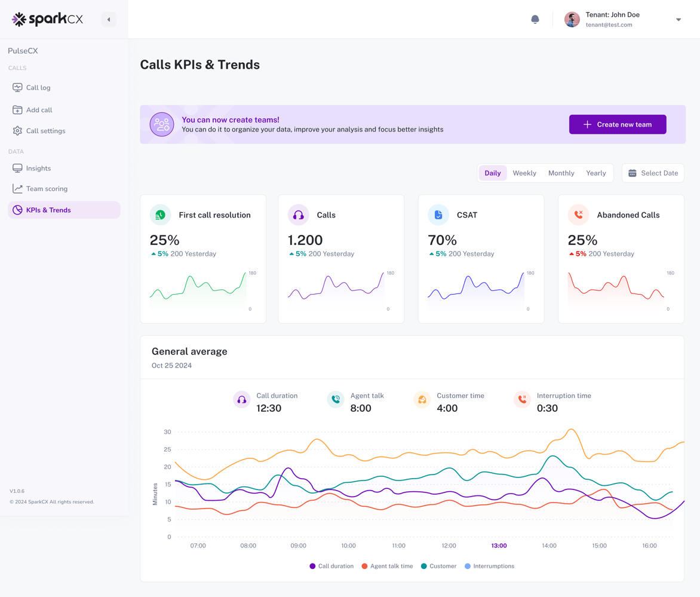Viewport: 700px width, 597px height.
Task: Click the First call resolution card icon
Action: (x=160, y=215)
